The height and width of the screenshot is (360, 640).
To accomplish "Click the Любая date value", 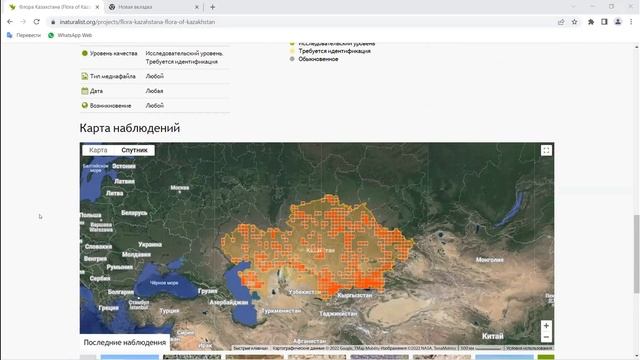I will [154, 91].
